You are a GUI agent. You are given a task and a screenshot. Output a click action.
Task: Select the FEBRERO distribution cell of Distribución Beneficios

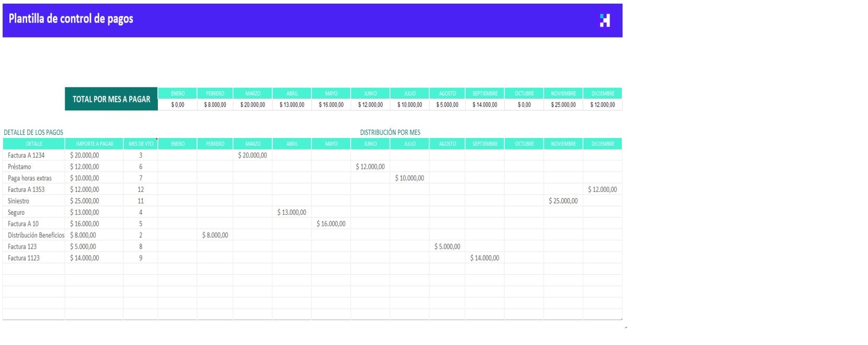point(215,235)
